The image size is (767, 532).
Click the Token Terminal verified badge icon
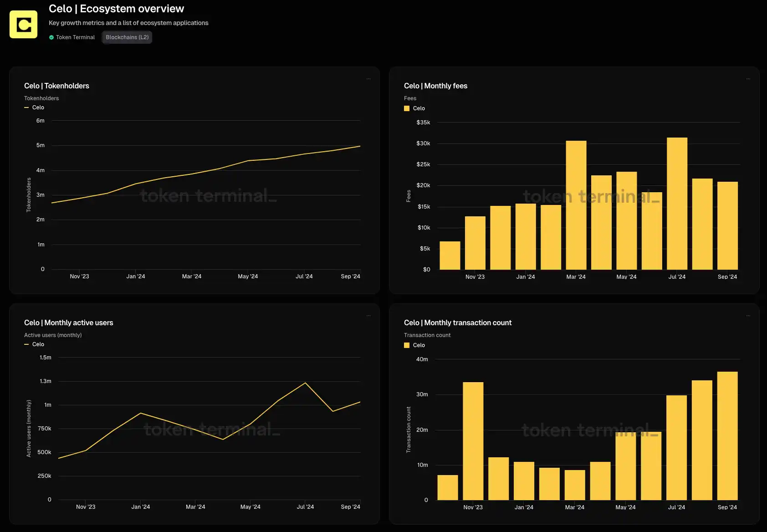point(51,37)
